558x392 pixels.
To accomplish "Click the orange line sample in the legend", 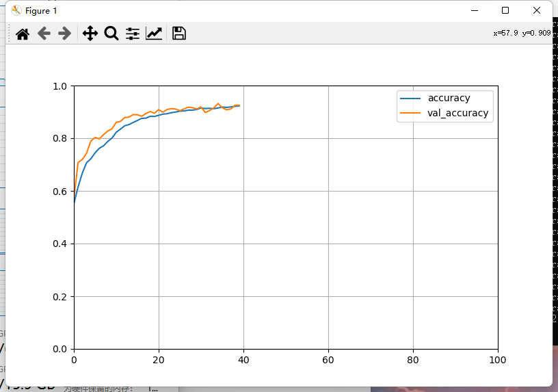I will (x=410, y=113).
